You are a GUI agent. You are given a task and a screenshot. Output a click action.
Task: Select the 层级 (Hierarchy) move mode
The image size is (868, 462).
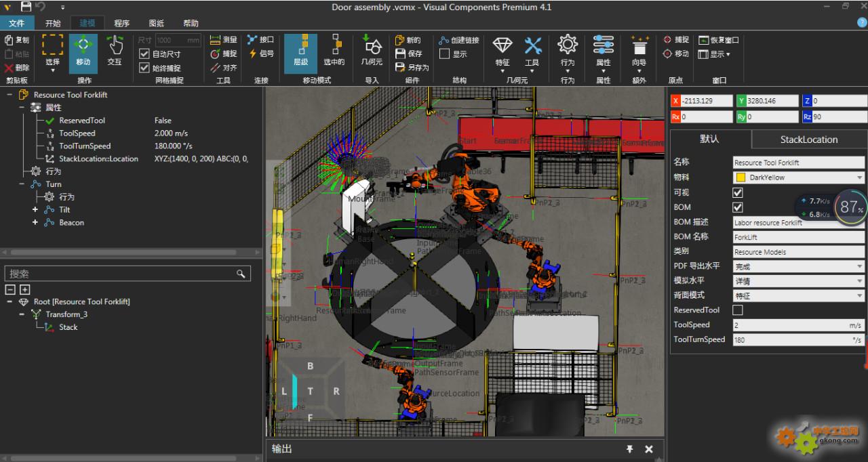point(300,51)
